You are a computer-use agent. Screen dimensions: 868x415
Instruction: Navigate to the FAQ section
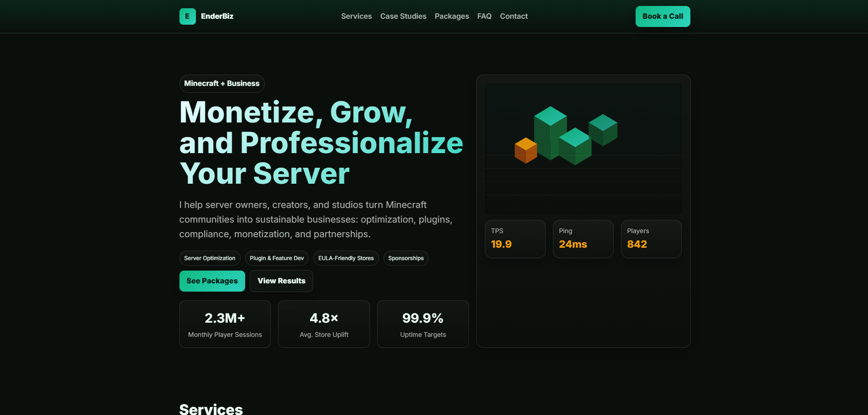(484, 16)
